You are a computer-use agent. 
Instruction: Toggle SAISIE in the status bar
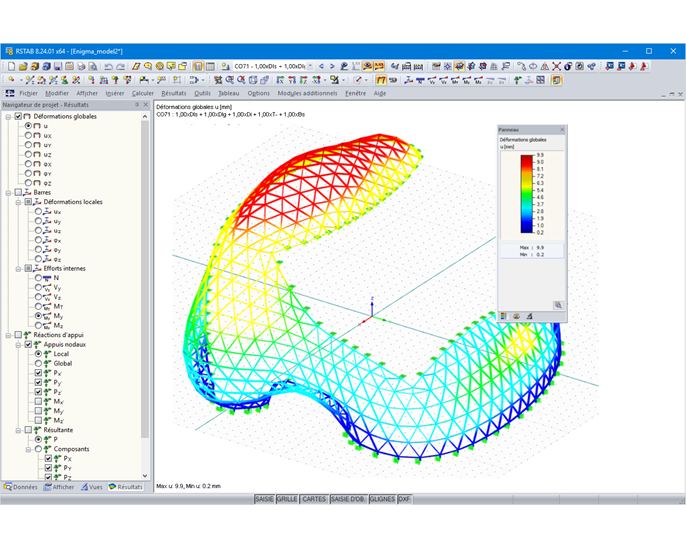pyautogui.click(x=264, y=499)
